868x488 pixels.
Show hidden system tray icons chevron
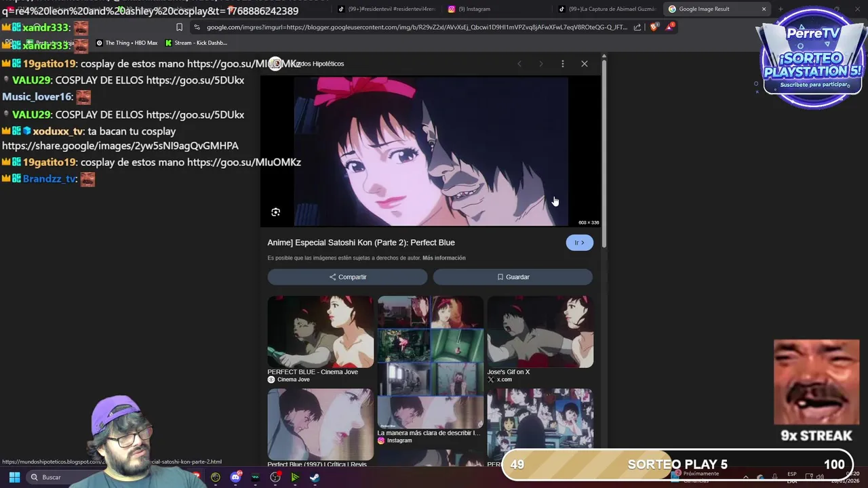tap(746, 477)
